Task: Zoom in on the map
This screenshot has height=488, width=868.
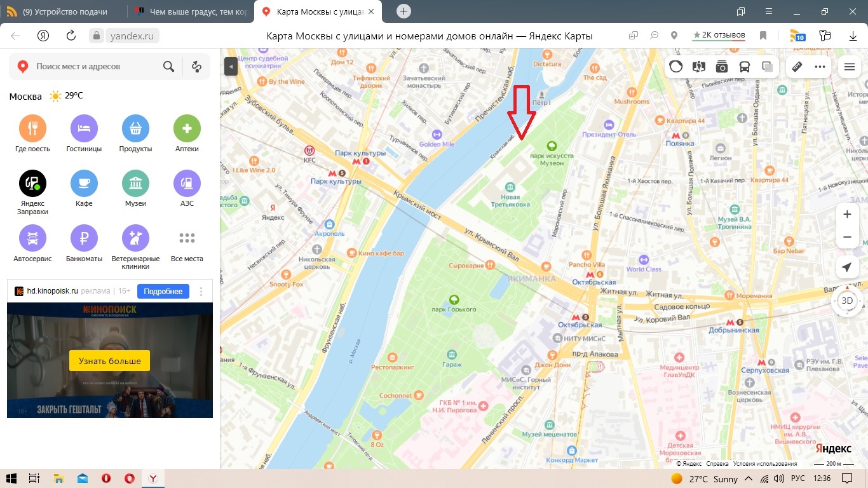Action: click(847, 215)
